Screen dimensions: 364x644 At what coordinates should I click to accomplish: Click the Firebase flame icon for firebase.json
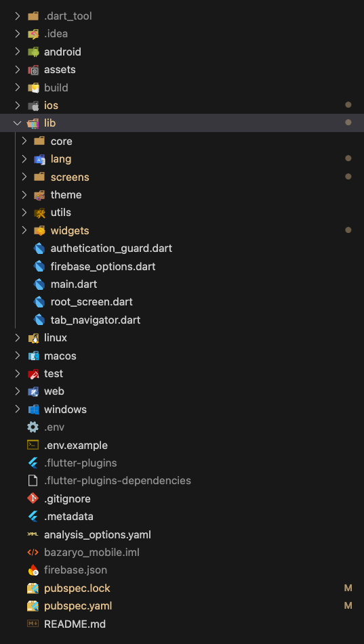33,570
